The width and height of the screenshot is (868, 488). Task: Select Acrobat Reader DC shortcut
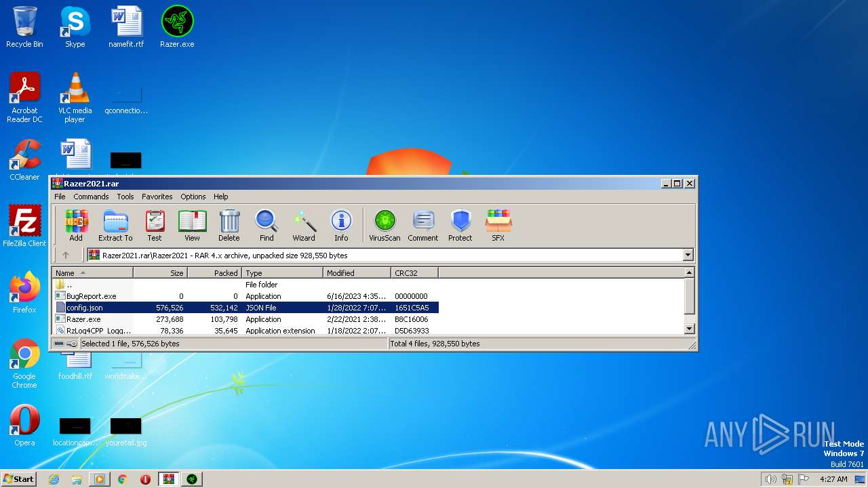coord(24,98)
